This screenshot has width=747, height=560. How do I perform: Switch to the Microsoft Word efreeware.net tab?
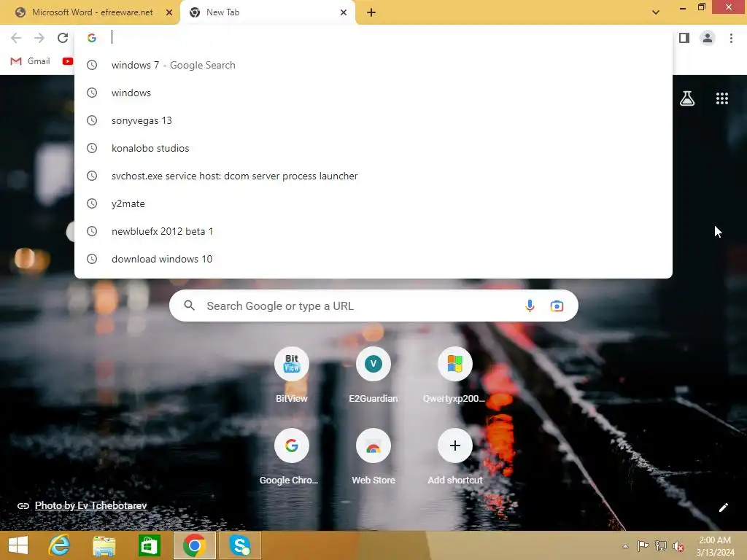(90, 12)
